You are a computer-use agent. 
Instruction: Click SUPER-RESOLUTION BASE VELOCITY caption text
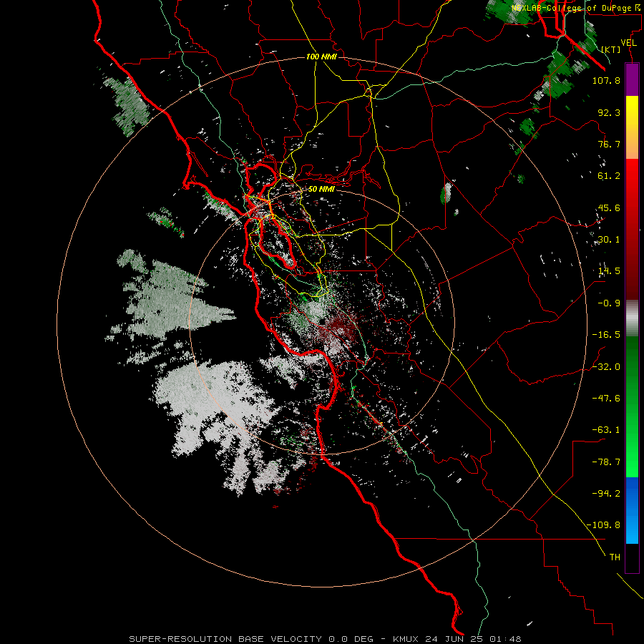[x=225, y=639]
